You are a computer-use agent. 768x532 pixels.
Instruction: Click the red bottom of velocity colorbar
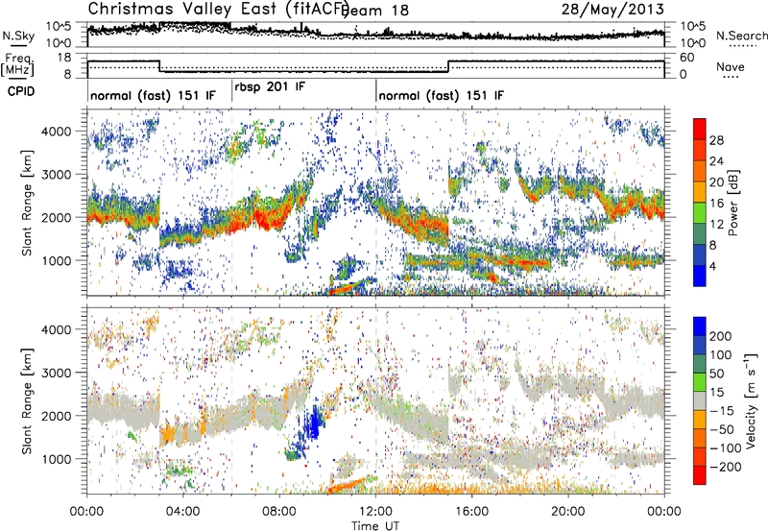(700, 475)
